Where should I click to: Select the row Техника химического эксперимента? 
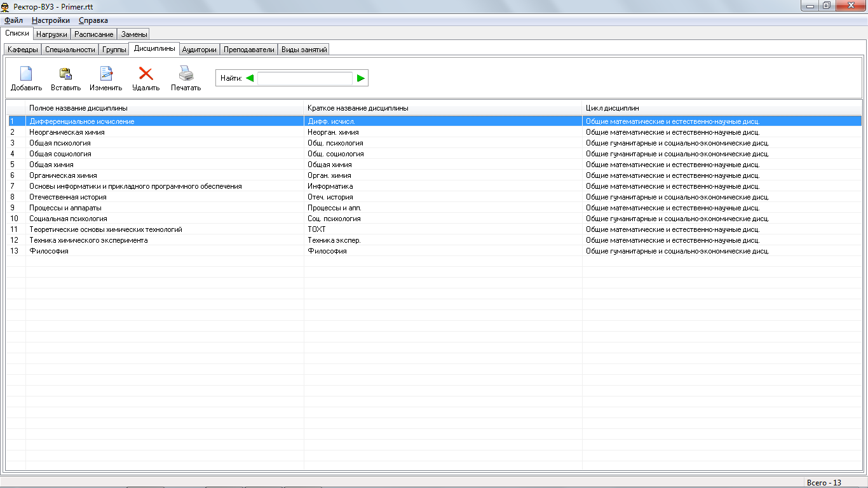click(435, 240)
